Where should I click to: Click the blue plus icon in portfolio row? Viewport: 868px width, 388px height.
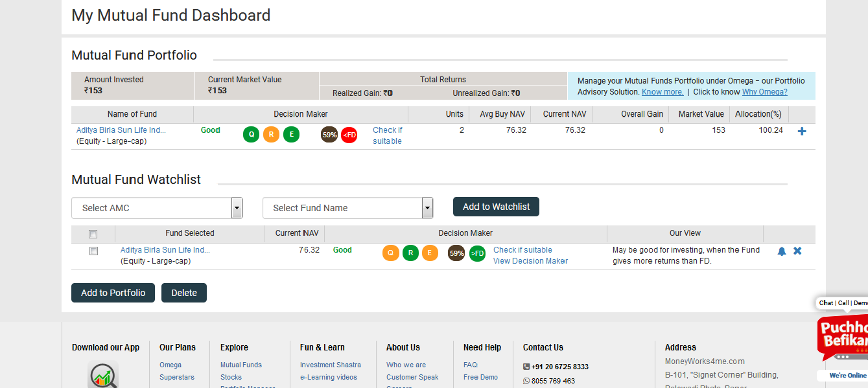pyautogui.click(x=802, y=131)
